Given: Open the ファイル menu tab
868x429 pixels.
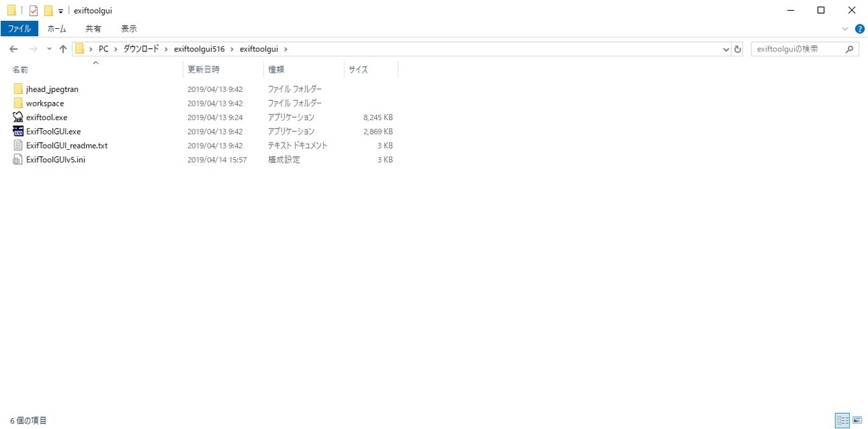Looking at the screenshot, I should 19,29.
